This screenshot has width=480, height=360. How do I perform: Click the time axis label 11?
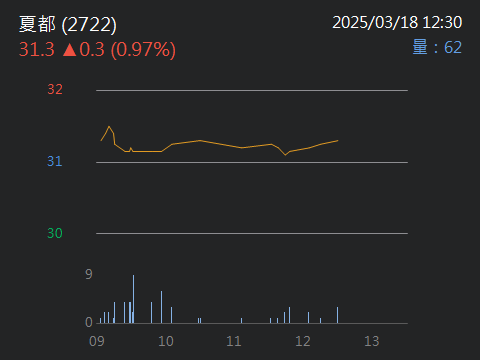coord(234,341)
